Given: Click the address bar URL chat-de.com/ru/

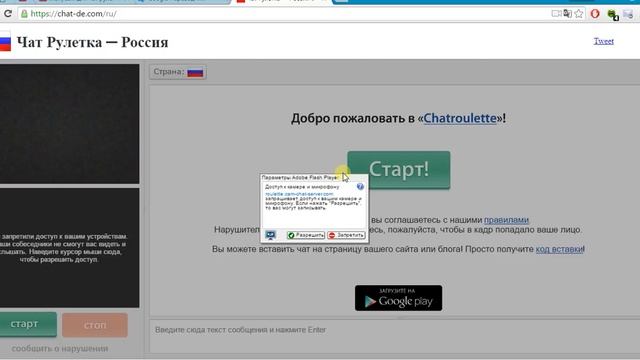Looking at the screenshot, I should 73,14.
